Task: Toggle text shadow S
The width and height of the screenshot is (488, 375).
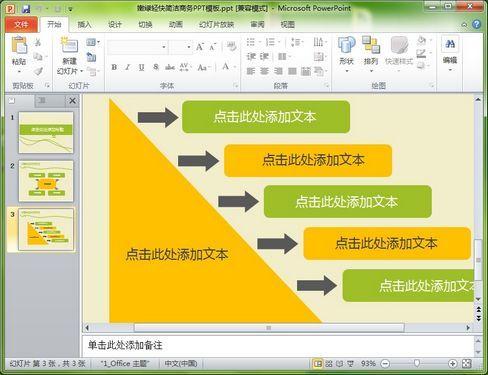Action: 156,67
